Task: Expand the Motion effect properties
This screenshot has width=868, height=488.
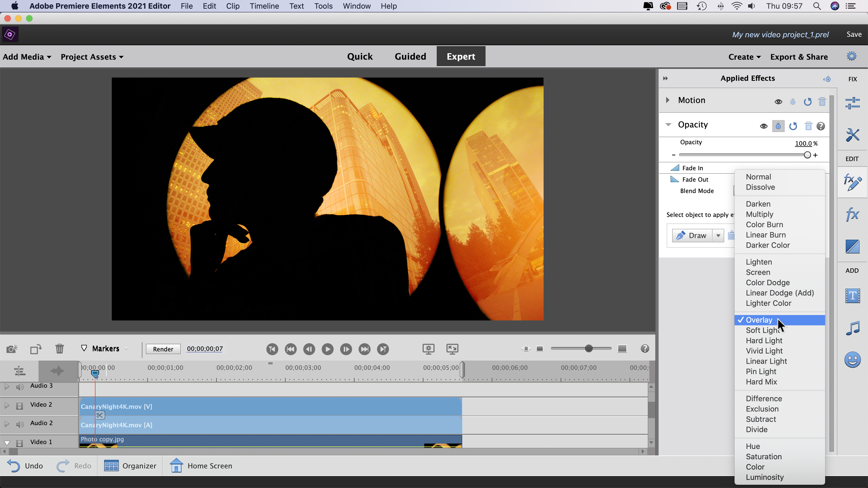Action: 668,100
